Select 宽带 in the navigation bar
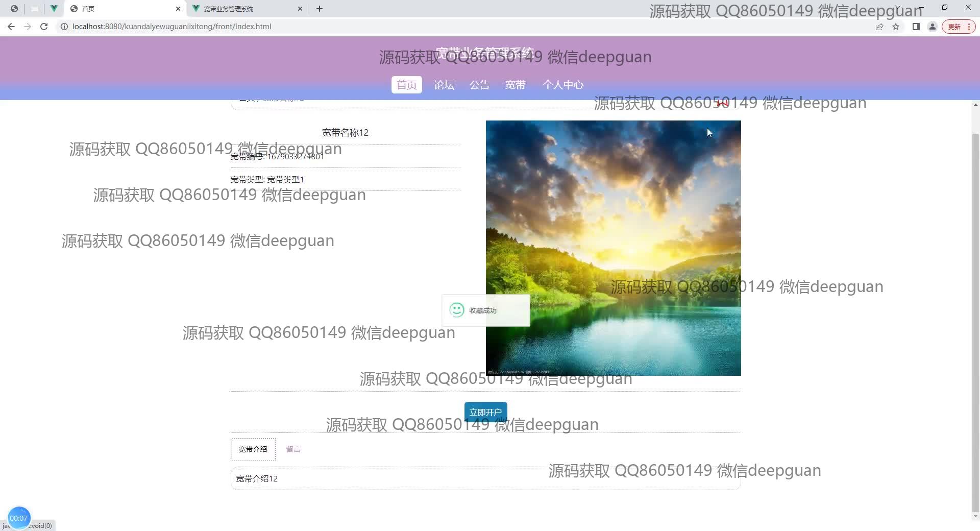The width and height of the screenshot is (980, 531). [515, 85]
